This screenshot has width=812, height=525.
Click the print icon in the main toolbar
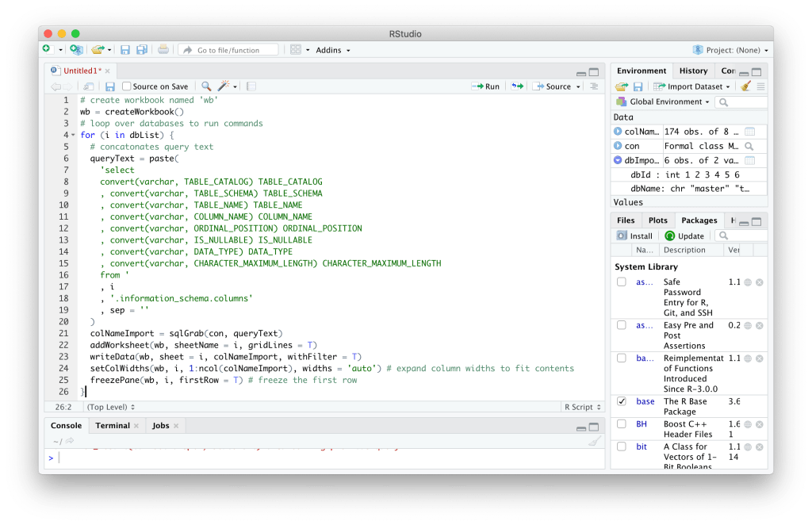point(163,50)
